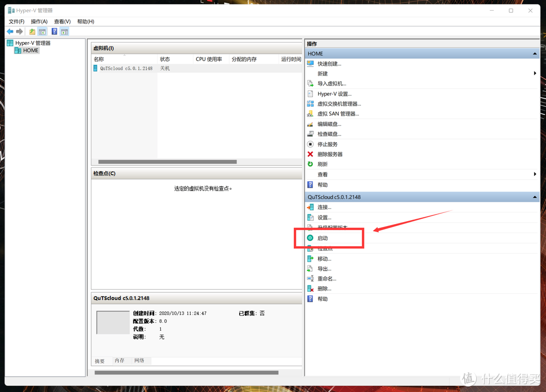The image size is (546, 392).
Task: Sort by 运行时间 column header
Action: click(x=291, y=59)
